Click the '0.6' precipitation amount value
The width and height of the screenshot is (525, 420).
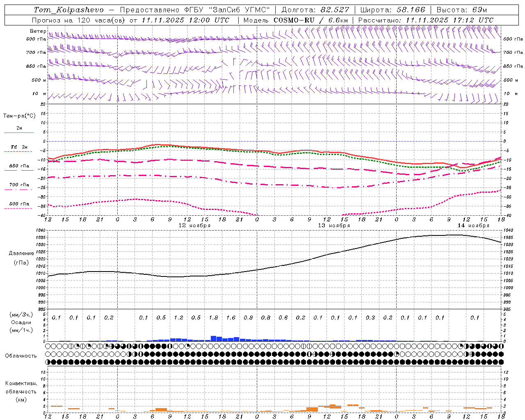283,317
